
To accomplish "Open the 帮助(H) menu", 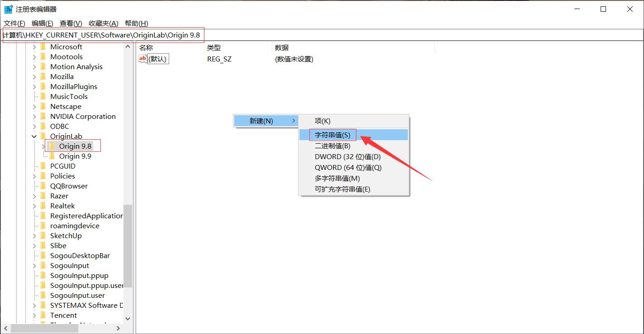I will [x=137, y=24].
